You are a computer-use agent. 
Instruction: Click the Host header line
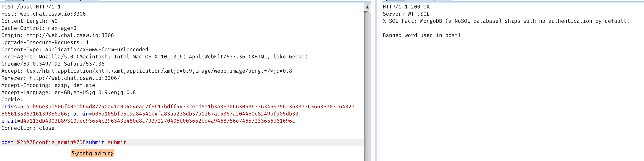coord(44,14)
